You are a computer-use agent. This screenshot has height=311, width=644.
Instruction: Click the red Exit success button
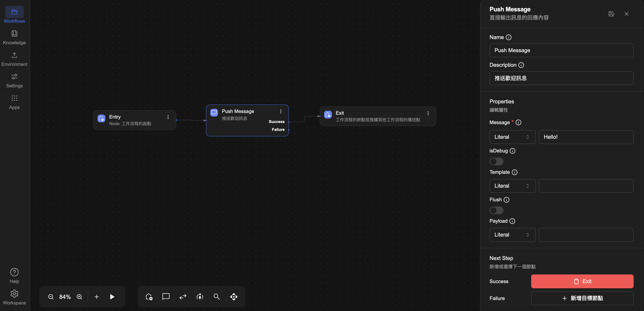(582, 281)
